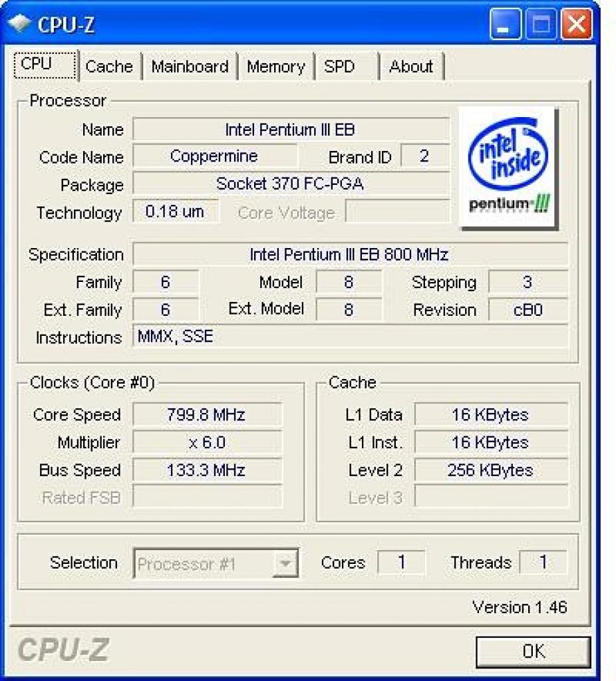
Task: Maximize the CPU-Z window
Action: (x=541, y=25)
